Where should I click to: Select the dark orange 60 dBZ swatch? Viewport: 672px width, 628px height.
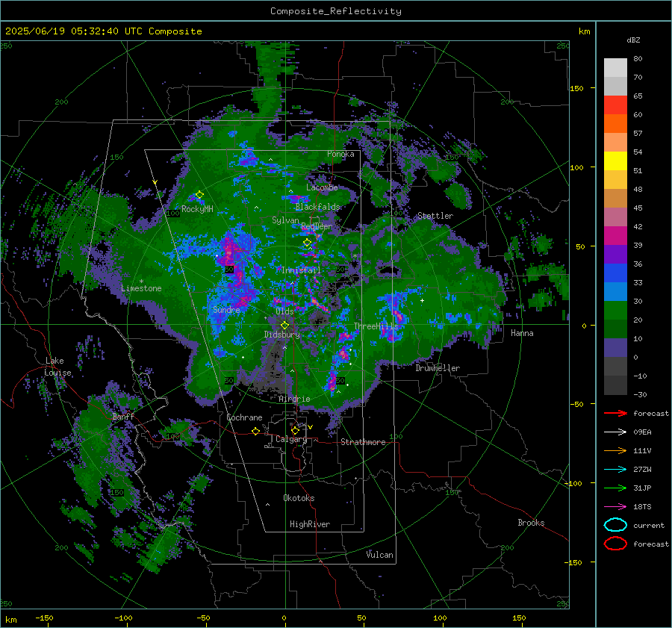click(x=615, y=124)
